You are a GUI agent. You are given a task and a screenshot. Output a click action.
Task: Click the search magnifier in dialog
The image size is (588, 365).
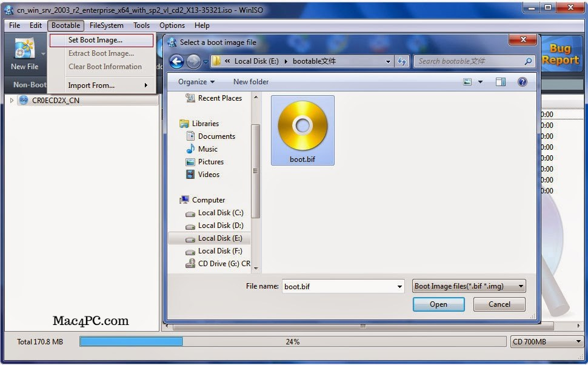tap(528, 61)
